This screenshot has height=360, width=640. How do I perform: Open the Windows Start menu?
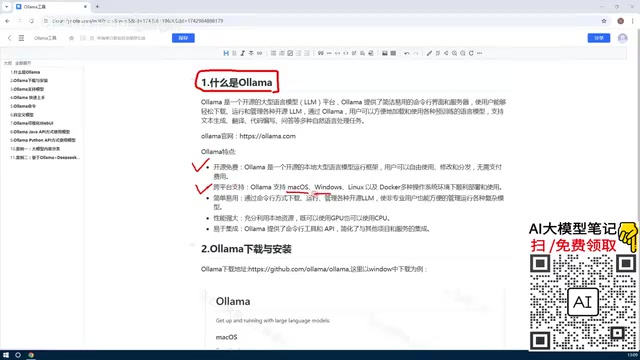6,355
